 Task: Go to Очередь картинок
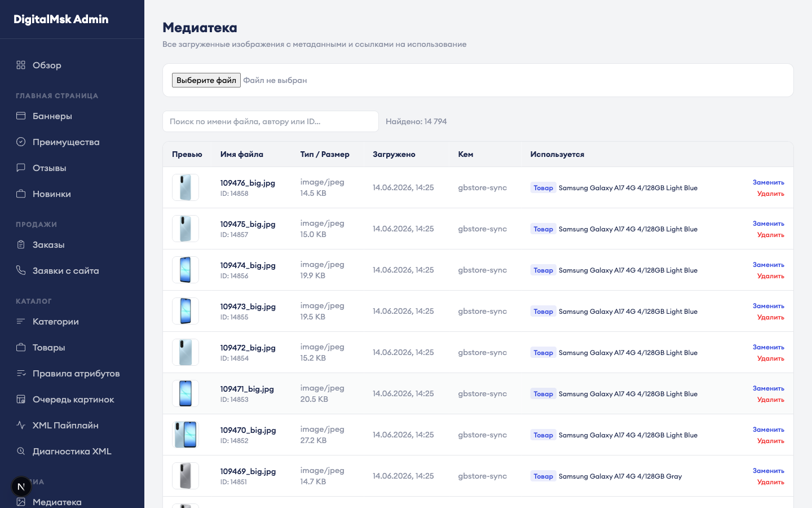72,399
